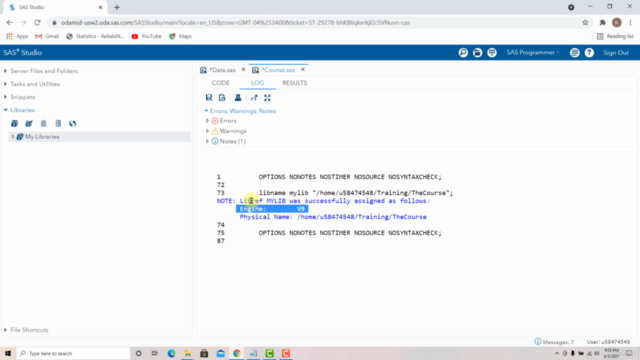Switch to the RESULTS tab
The height and width of the screenshot is (360, 640).
point(295,83)
